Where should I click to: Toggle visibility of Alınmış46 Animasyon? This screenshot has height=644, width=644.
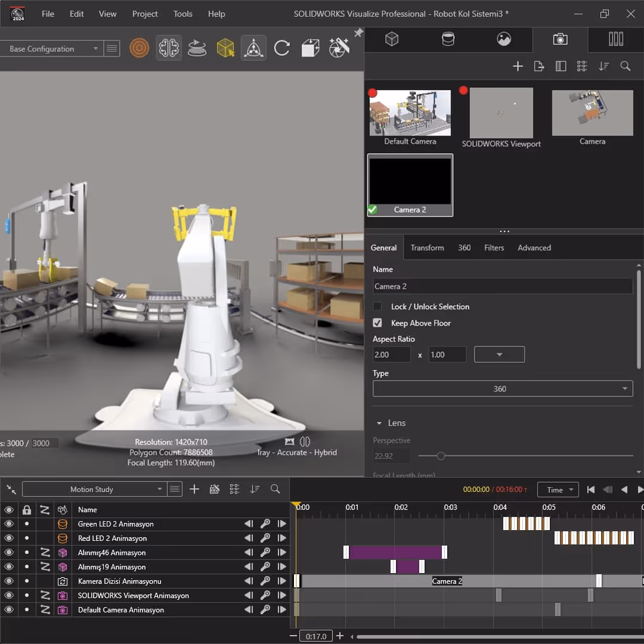pyautogui.click(x=8, y=552)
